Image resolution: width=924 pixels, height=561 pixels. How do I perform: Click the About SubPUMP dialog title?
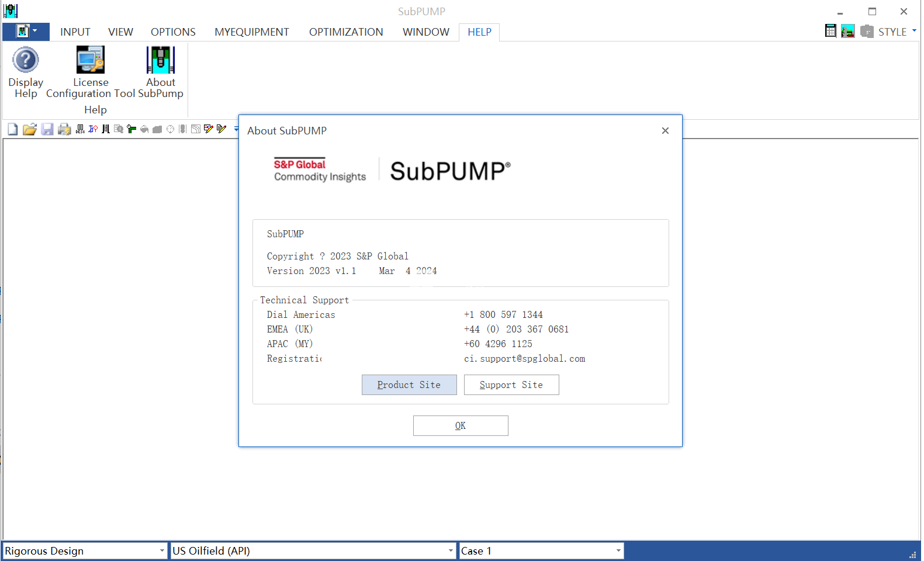point(287,130)
